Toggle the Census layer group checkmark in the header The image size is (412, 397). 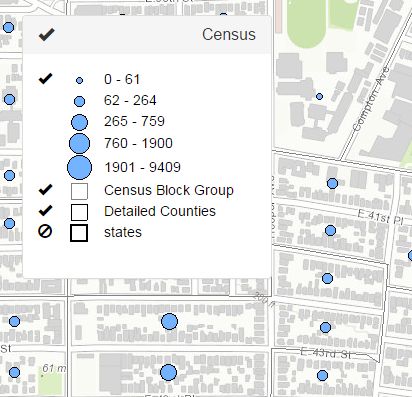[x=47, y=35]
